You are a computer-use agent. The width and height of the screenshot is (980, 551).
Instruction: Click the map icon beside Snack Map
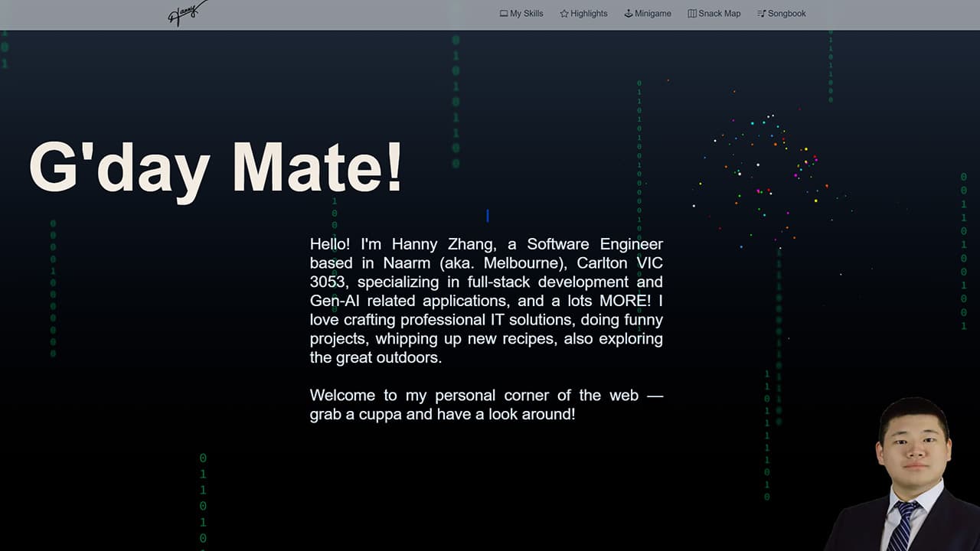692,14
